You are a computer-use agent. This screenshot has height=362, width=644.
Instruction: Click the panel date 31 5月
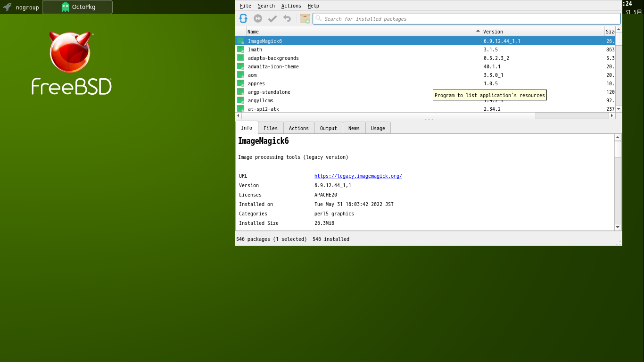[633, 12]
